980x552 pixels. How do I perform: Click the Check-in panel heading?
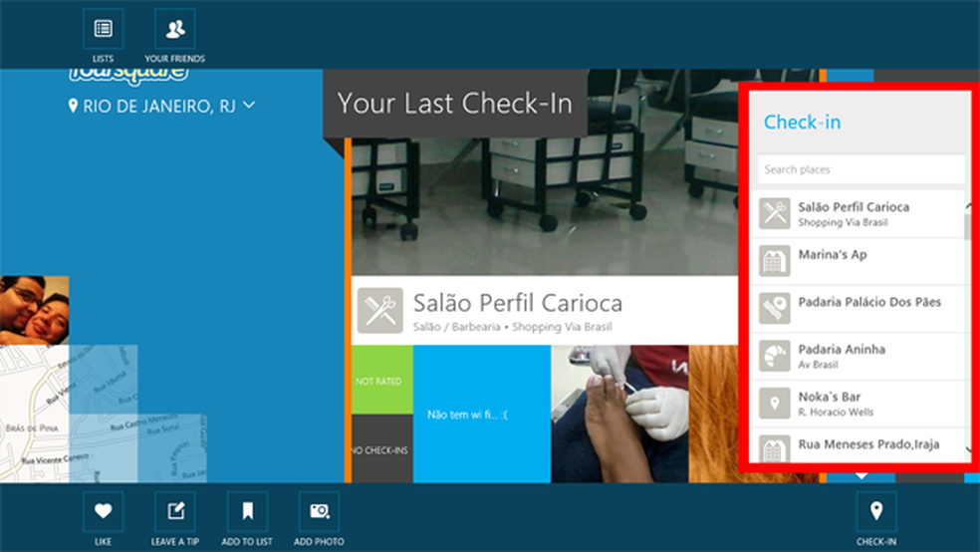coord(803,122)
